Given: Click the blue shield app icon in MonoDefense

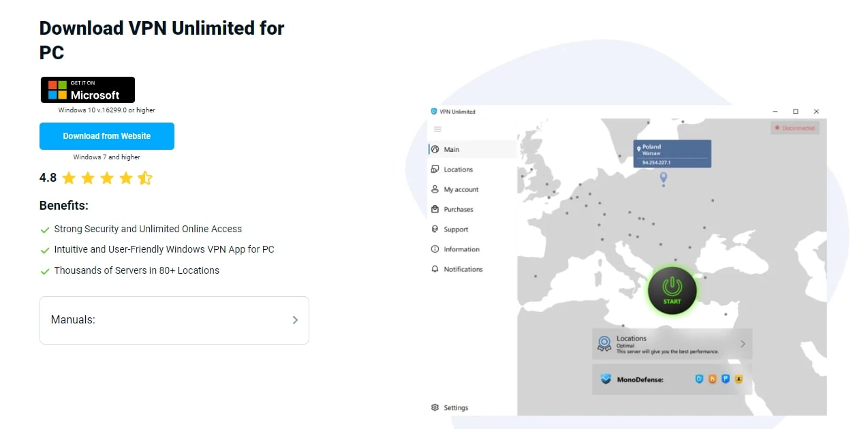Looking at the screenshot, I should pyautogui.click(x=699, y=379).
